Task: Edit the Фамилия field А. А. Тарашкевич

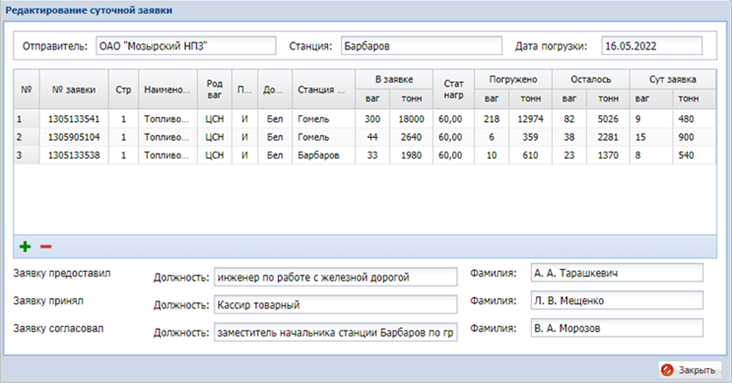Action: coord(617,273)
